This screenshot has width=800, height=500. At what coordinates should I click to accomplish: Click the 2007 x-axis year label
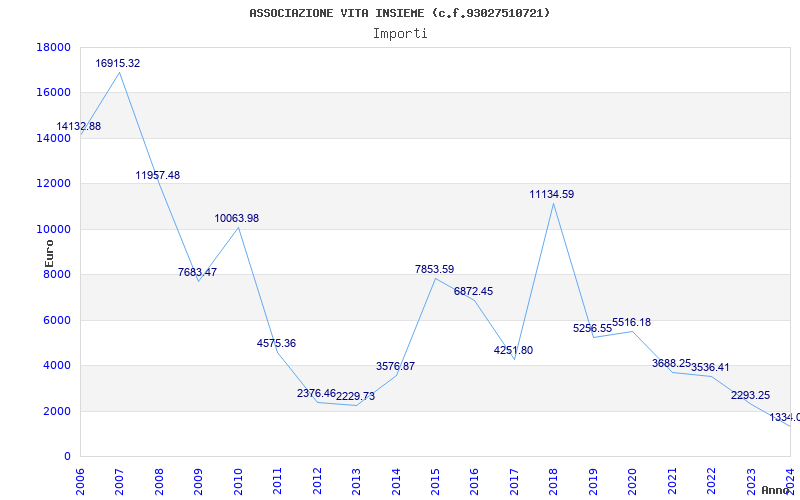point(119,481)
